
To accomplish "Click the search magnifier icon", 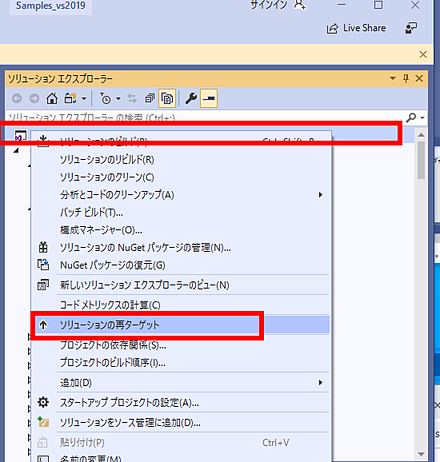I will point(411,117).
